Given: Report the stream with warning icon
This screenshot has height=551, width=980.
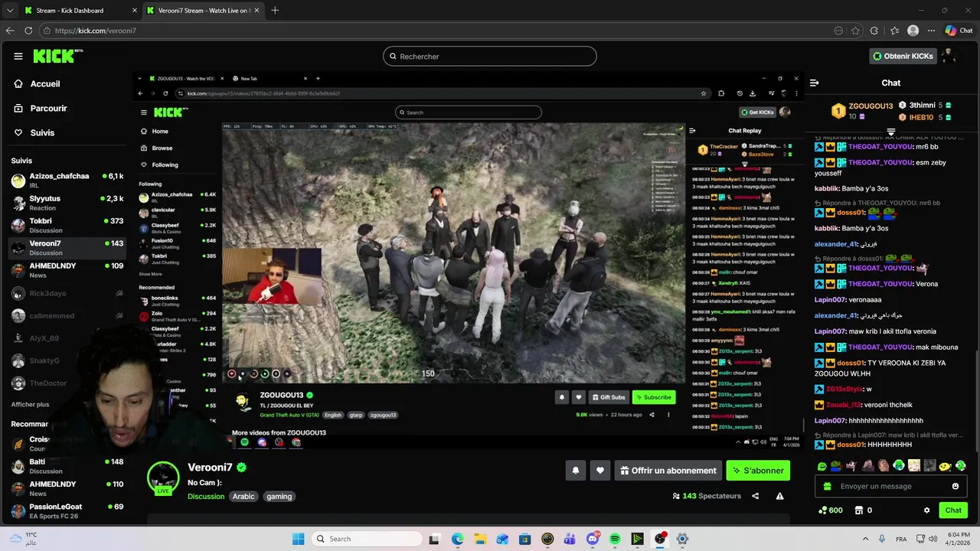Looking at the screenshot, I should pos(779,496).
